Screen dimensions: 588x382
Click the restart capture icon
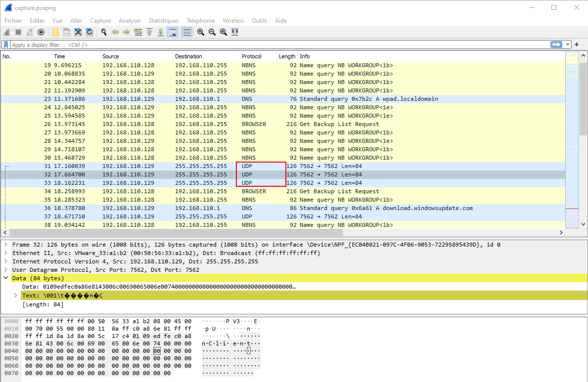pos(29,32)
